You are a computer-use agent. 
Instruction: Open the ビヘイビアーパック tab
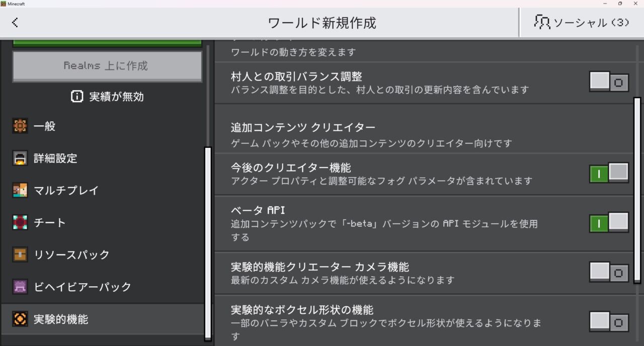(x=103, y=287)
